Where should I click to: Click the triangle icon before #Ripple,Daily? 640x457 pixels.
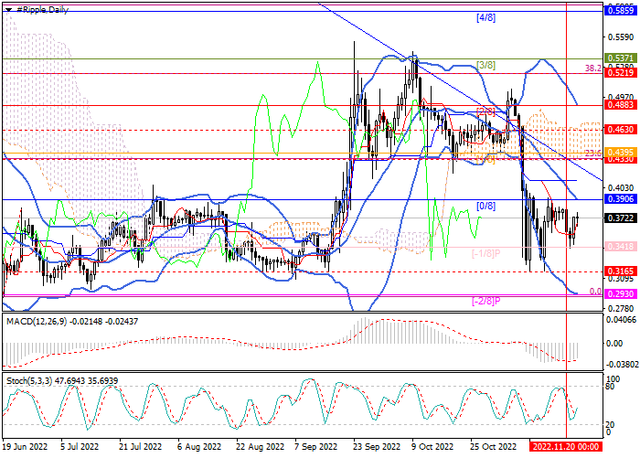pos(8,8)
